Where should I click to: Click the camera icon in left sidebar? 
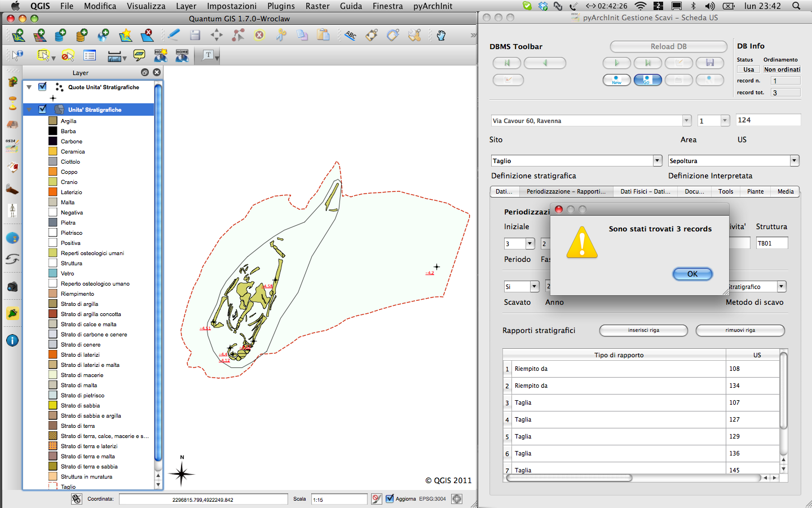[x=12, y=286]
